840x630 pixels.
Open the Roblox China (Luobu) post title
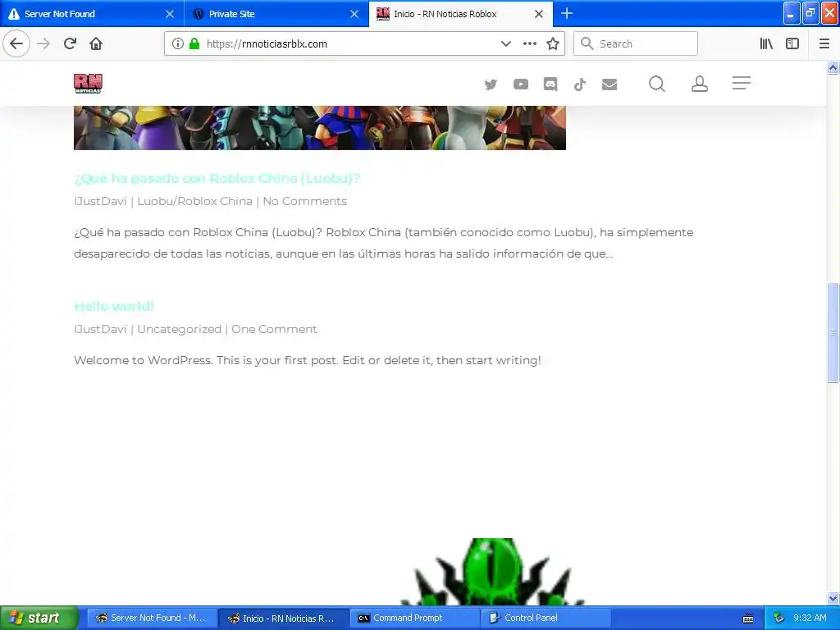(x=217, y=178)
